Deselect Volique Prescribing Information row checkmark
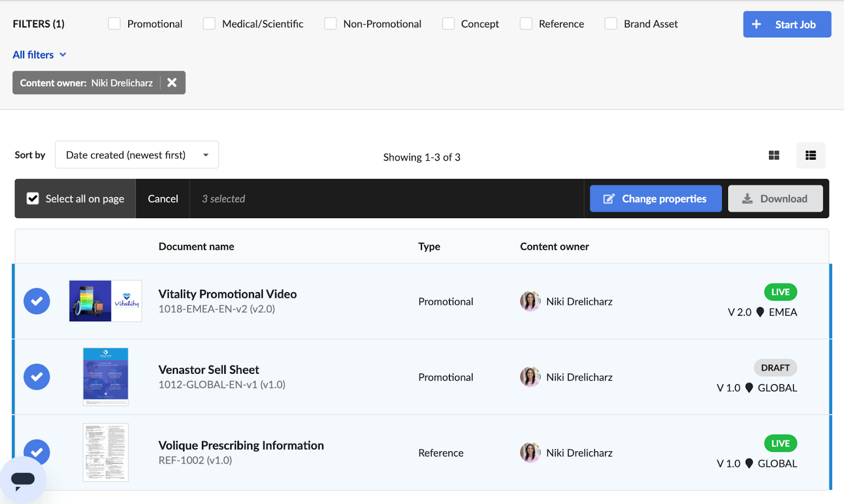Screen dimensions: 844x504 [x=37, y=451]
